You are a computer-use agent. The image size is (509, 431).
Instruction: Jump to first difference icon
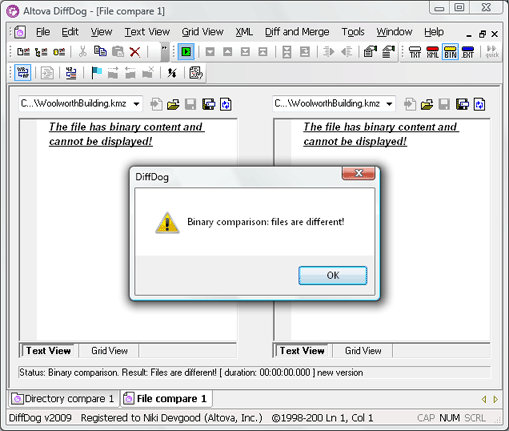263,52
